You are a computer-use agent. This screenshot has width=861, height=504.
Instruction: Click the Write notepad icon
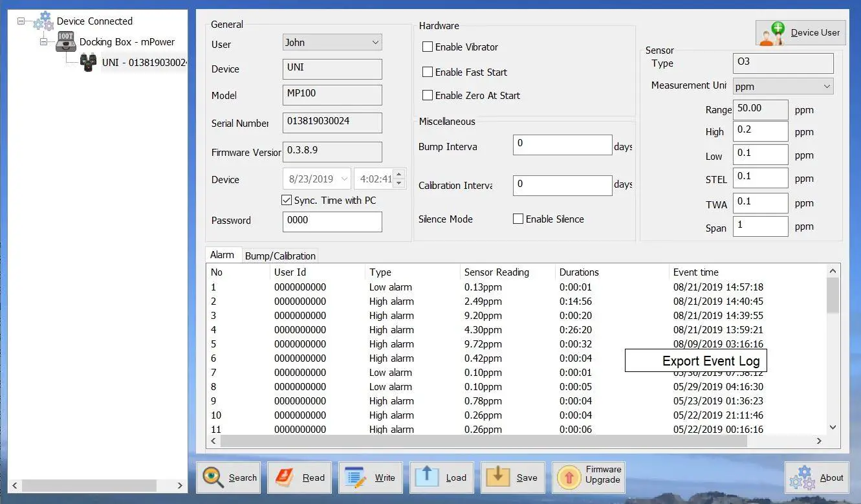356,477
